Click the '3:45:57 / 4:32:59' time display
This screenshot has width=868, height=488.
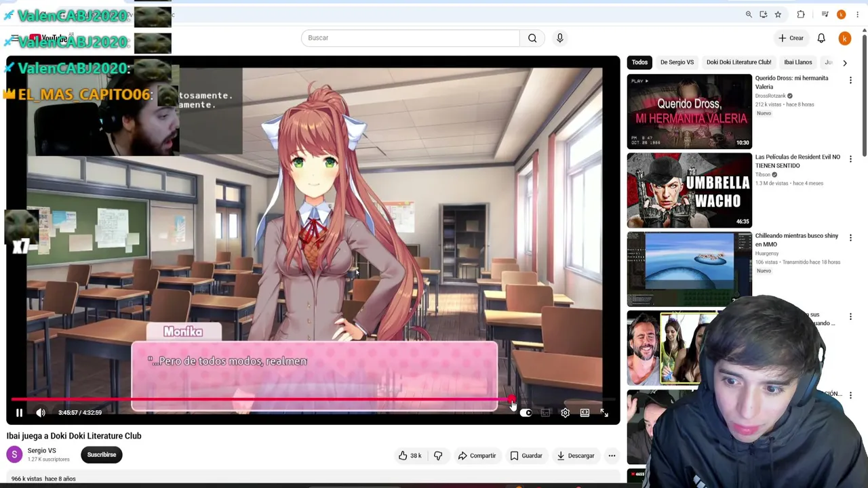pos(80,413)
